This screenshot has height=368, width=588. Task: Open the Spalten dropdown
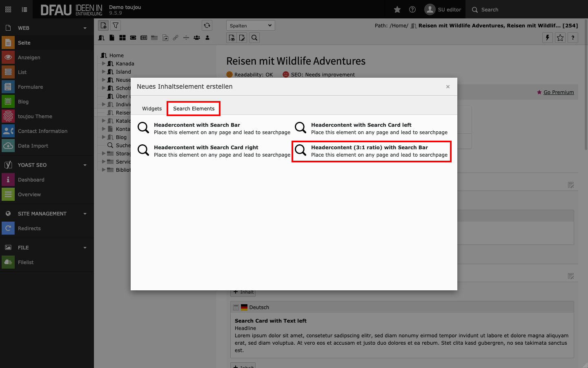point(250,26)
